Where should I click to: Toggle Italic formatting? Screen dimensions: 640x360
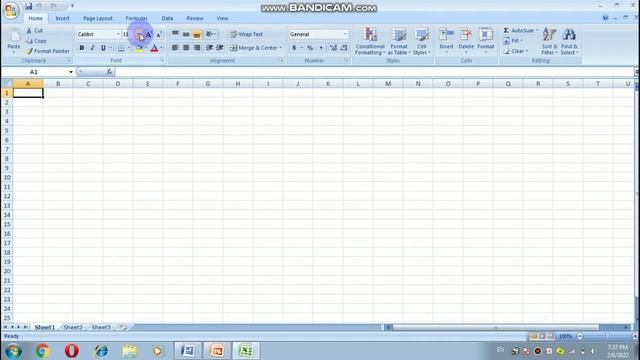click(92, 48)
